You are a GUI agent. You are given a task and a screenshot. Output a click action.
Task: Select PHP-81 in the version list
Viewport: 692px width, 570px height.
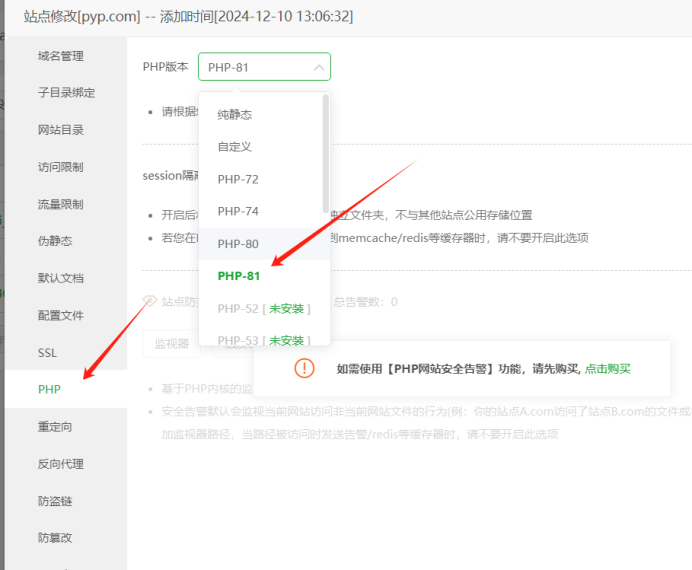tap(239, 275)
